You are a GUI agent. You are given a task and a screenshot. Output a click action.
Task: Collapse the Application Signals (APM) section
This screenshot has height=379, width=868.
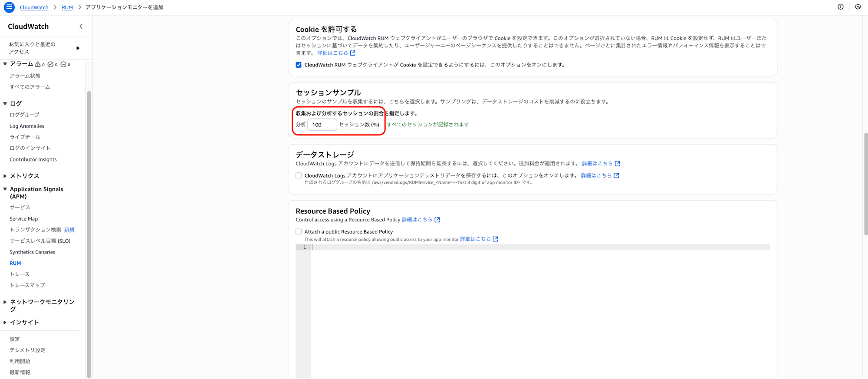coord(5,189)
